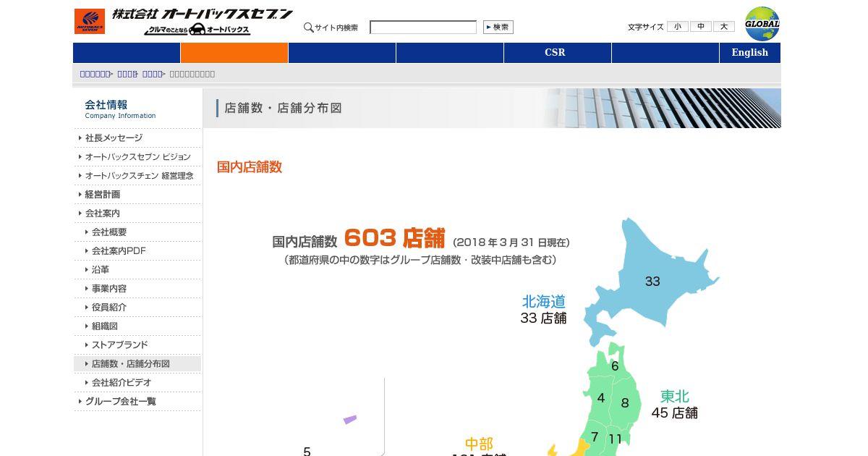868x456 pixels.
Task: Set font size to 大 (large)
Action: (723, 27)
